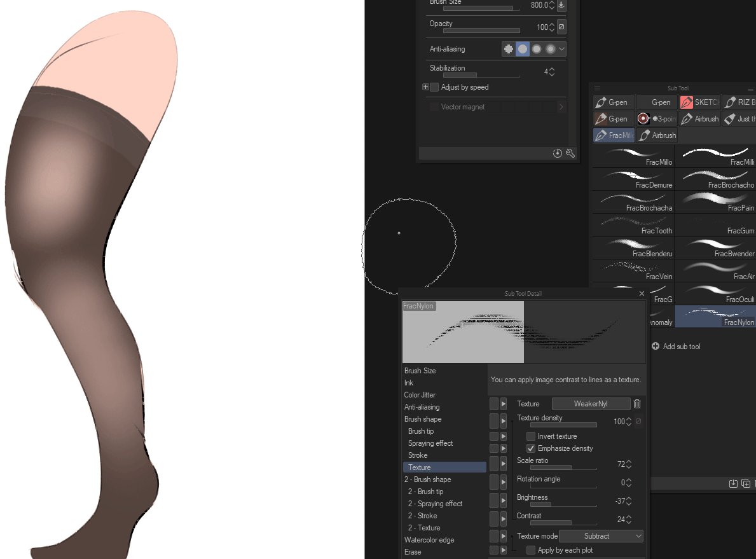Expand the Adjust by speed plus expander
The width and height of the screenshot is (756, 559).
425,87
